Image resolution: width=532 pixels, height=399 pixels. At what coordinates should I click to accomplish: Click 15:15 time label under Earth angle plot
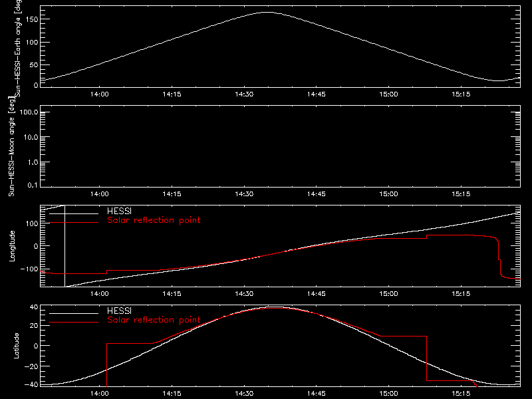click(x=461, y=94)
